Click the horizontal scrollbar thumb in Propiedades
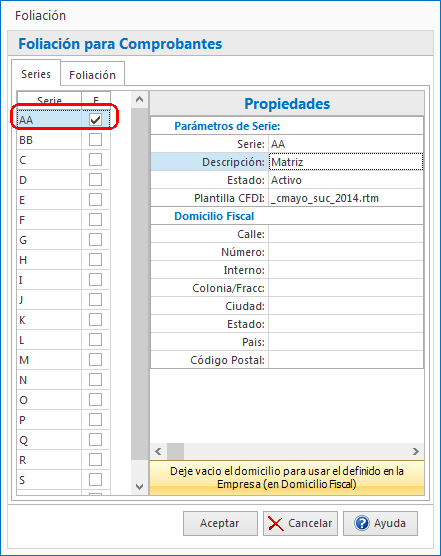Viewport: 441px width, 556px height. tap(175, 451)
